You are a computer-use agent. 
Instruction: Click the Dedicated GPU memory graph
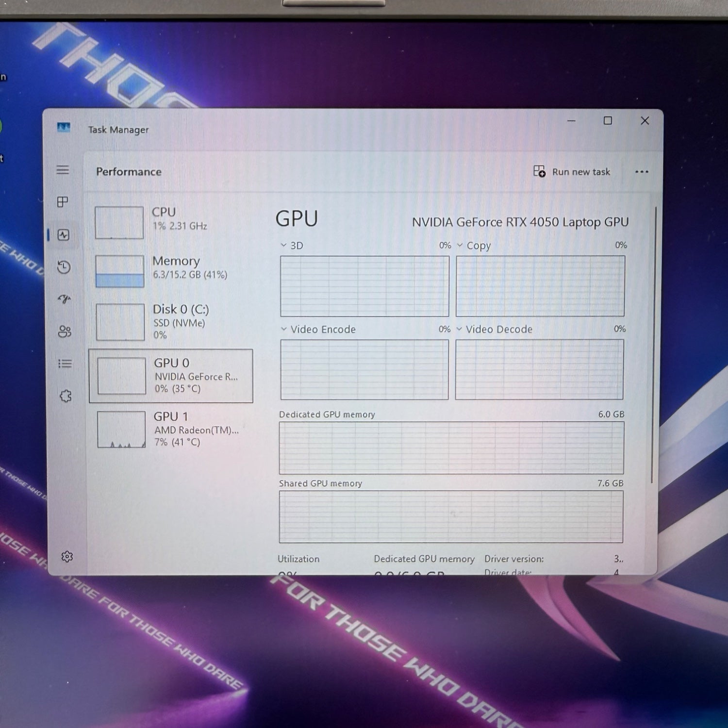click(451, 448)
